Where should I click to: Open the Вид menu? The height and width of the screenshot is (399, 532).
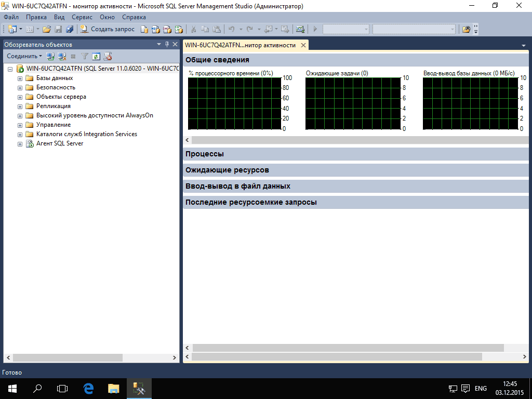(59, 17)
